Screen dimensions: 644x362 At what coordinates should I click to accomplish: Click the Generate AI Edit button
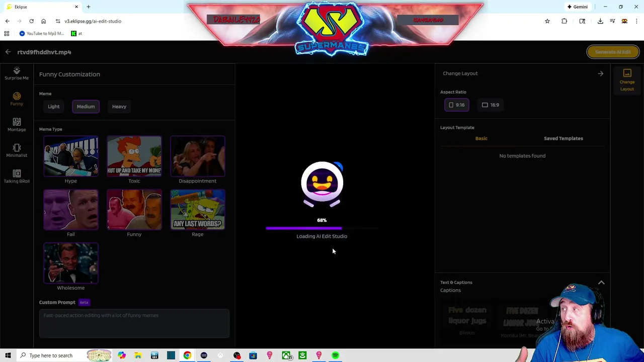tap(613, 52)
